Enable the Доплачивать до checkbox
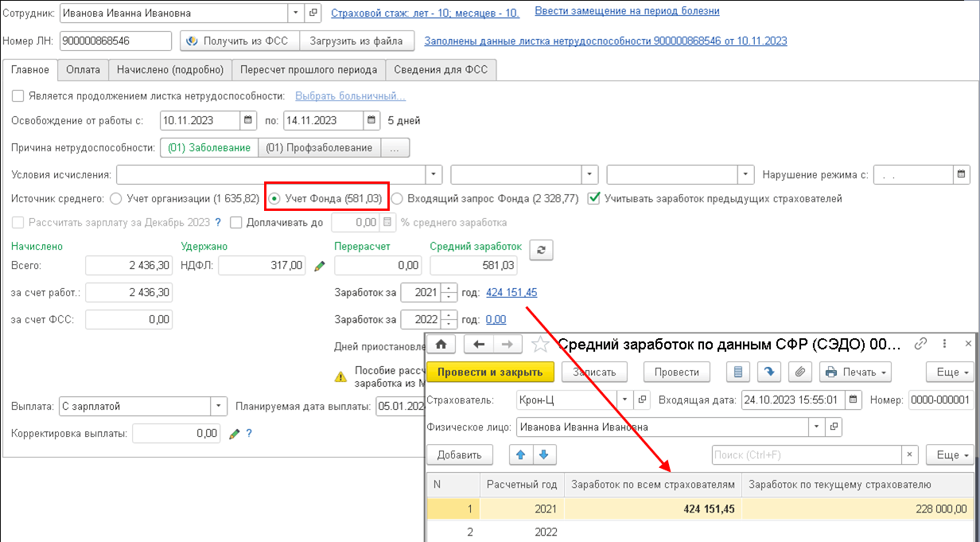 pyautogui.click(x=235, y=223)
